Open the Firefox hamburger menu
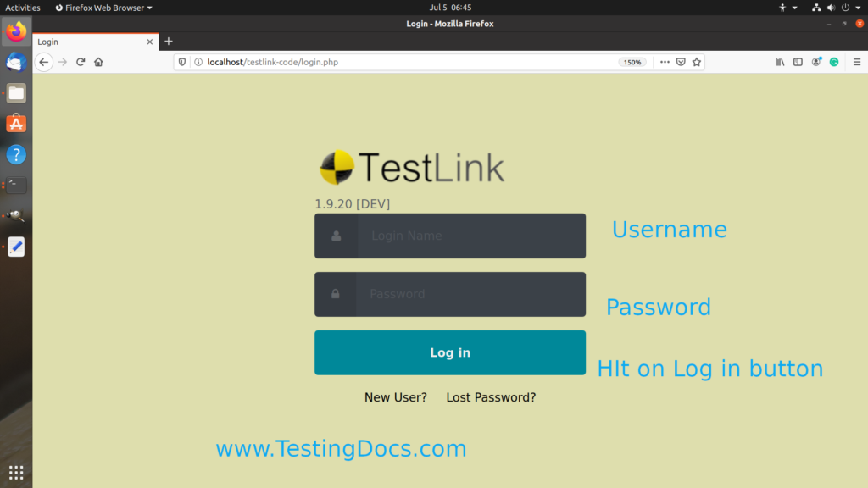868x488 pixels. [856, 62]
